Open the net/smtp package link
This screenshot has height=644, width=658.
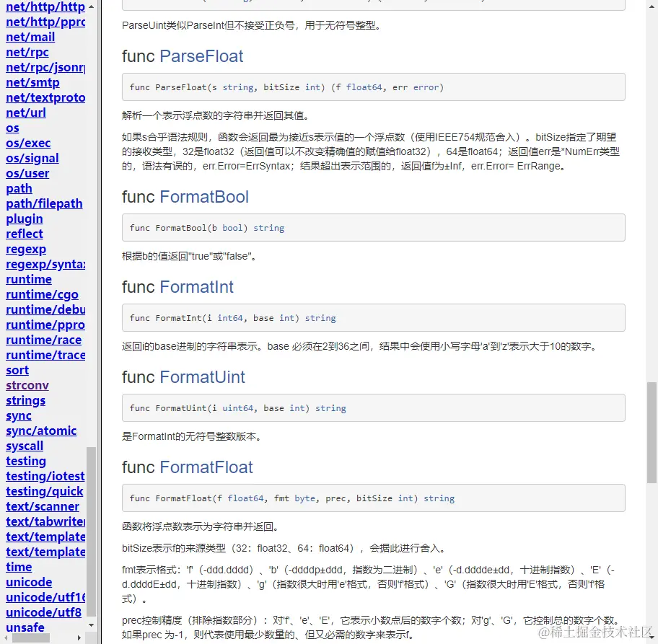point(32,83)
